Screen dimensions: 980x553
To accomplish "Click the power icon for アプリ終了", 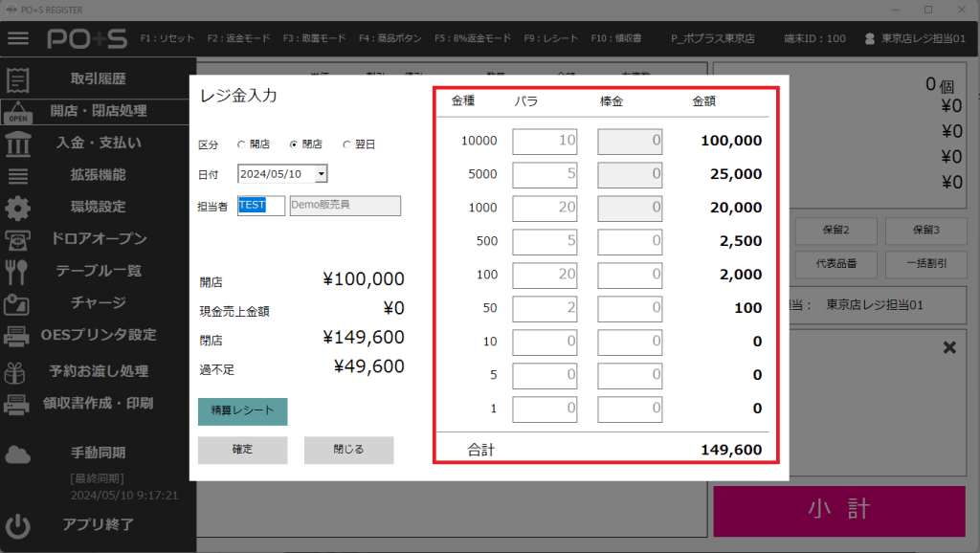I will [x=18, y=524].
